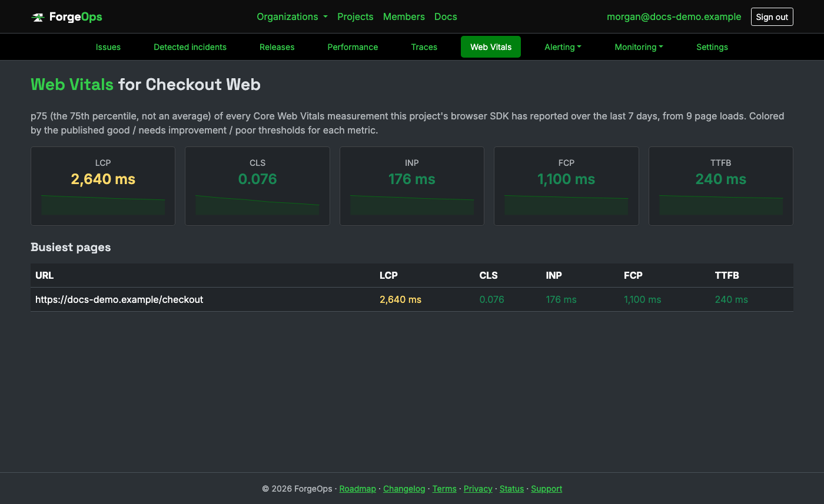The height and width of the screenshot is (504, 824).
Task: Click the TTFB column header in table
Action: pyautogui.click(x=727, y=275)
